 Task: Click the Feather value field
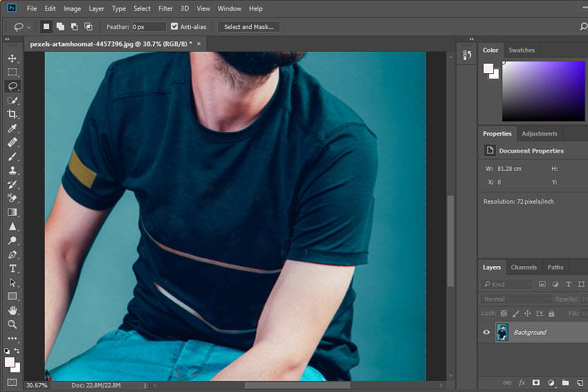[149, 26]
